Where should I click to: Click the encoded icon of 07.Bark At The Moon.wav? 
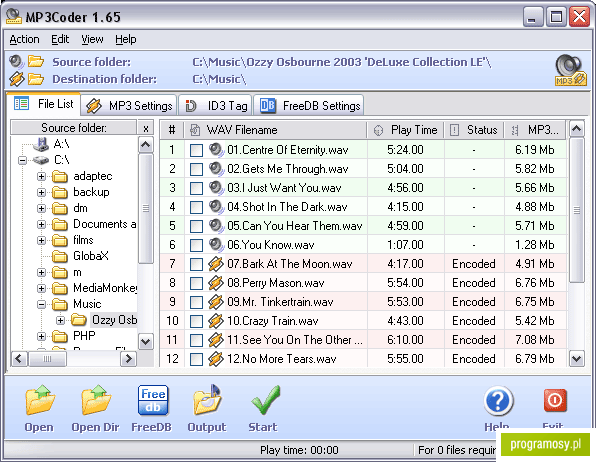point(216,264)
